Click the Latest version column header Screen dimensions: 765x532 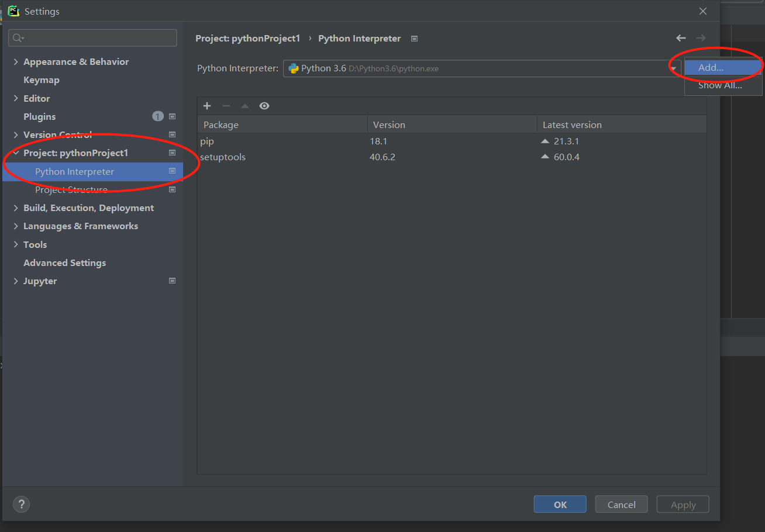click(622, 125)
